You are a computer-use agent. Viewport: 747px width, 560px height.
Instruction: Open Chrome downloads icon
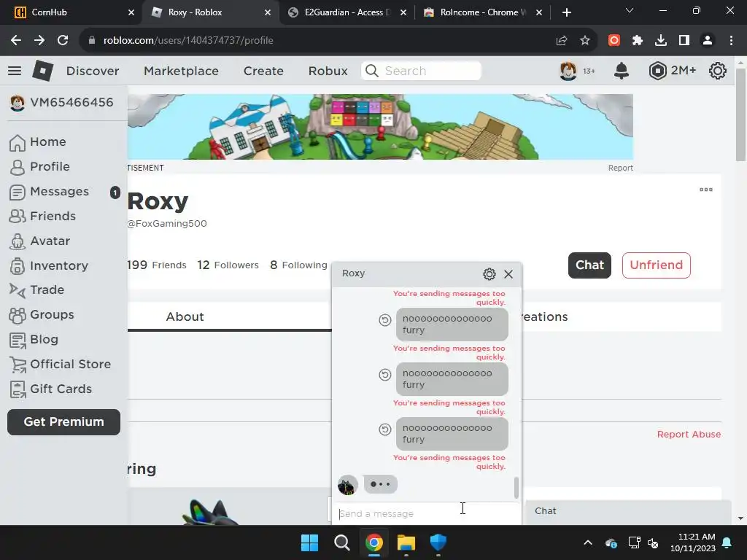pos(661,41)
